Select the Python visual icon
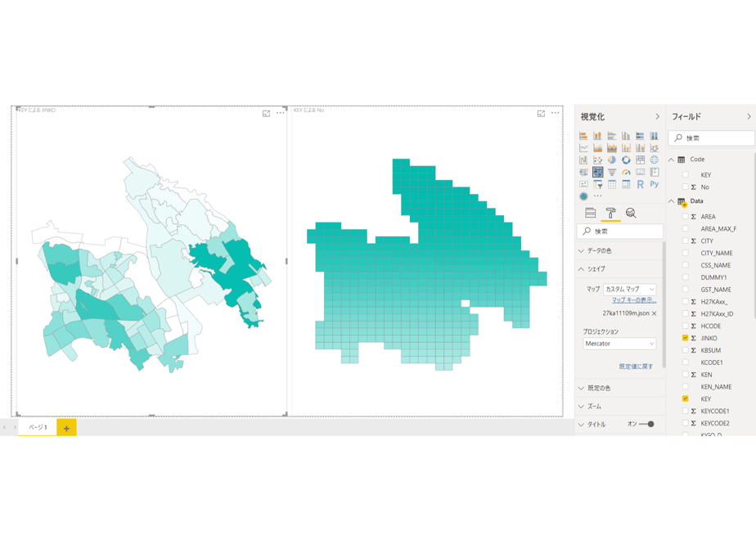Image resolution: width=756 pixels, height=540 pixels. (655, 184)
